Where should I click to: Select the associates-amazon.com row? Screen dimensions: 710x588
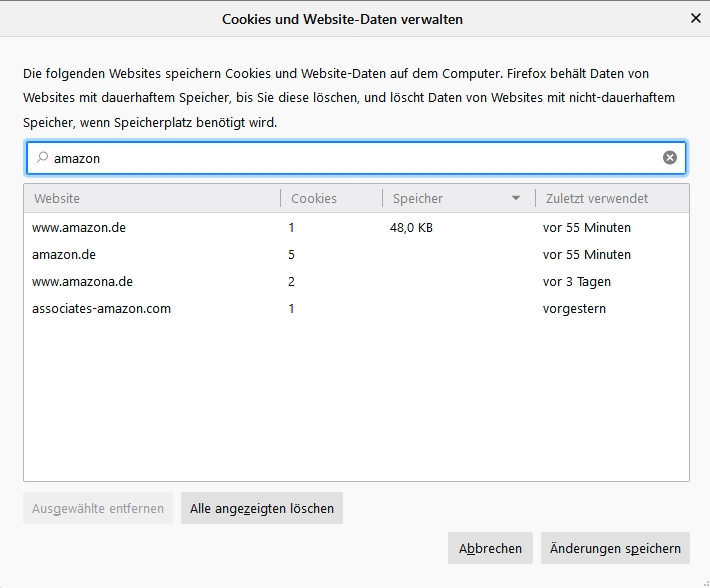[356, 309]
